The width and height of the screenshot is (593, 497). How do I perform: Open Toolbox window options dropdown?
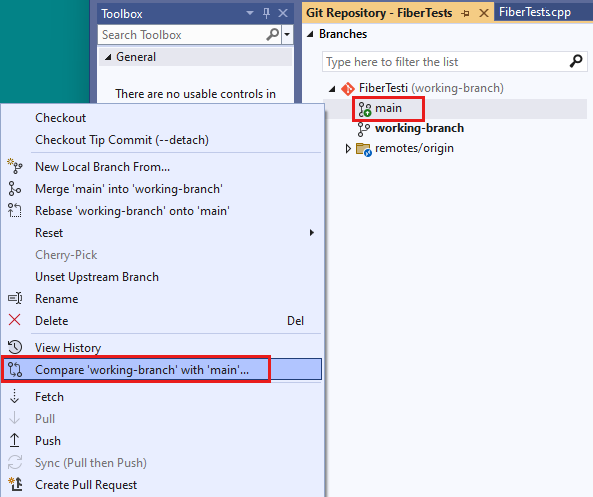(x=250, y=13)
